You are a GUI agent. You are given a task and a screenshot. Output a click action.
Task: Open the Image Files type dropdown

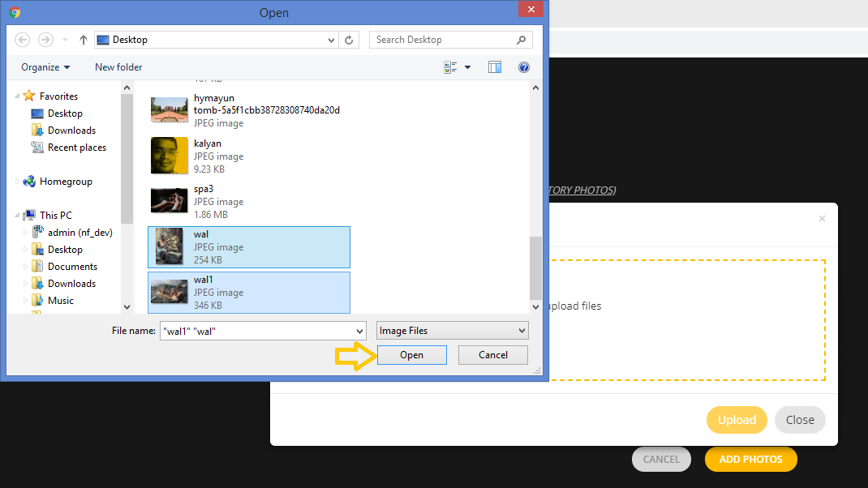click(453, 331)
